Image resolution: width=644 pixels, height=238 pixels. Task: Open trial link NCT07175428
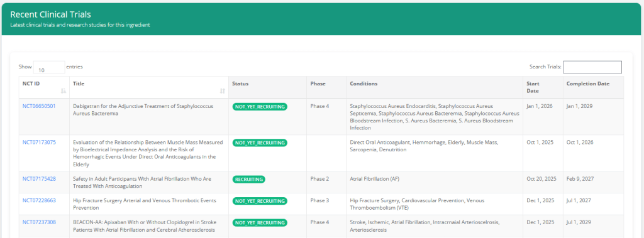(39, 179)
